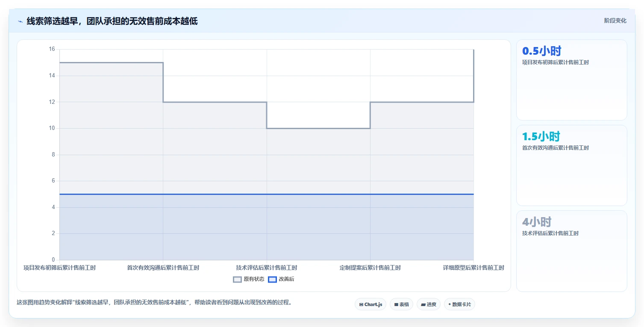The image size is (644, 327).
Task: Toggle the 原有状态 legend series
Action: tap(249, 279)
